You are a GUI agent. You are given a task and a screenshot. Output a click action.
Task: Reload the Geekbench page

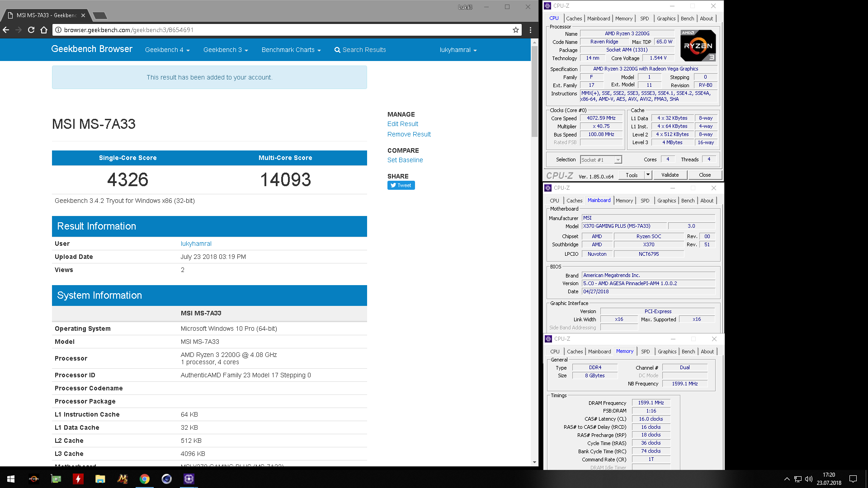tap(31, 30)
